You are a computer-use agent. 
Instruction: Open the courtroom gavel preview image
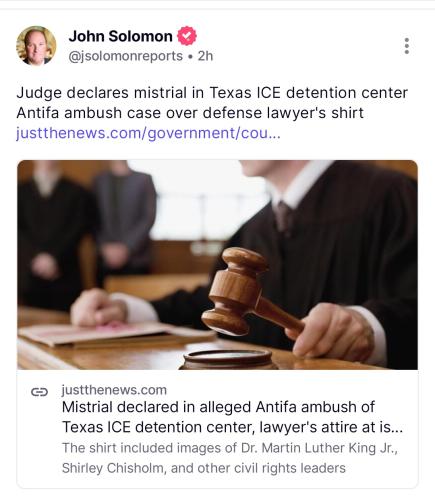pos(217,265)
